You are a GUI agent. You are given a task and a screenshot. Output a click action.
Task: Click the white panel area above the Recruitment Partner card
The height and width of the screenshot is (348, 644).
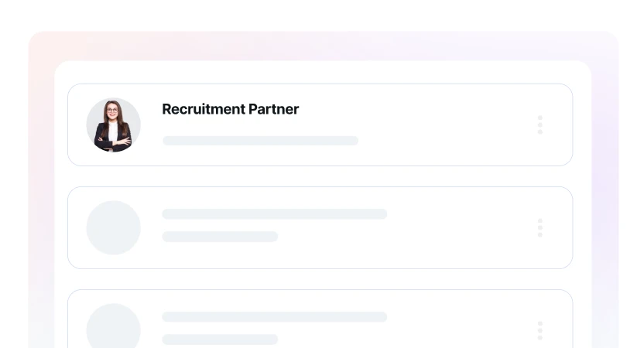(x=320, y=72)
